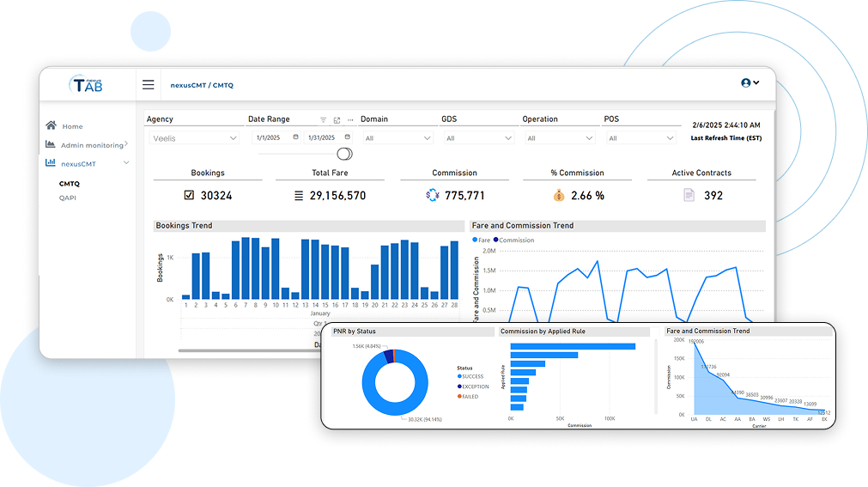The width and height of the screenshot is (868, 487).
Task: Click the focus mode icon beside Date Range
Action: coord(337,120)
